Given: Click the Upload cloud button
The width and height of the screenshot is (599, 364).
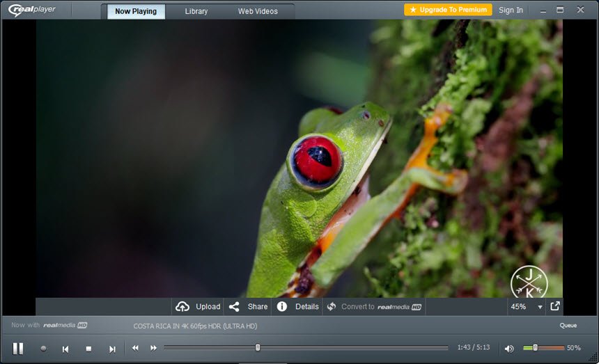Looking at the screenshot, I should tap(198, 307).
